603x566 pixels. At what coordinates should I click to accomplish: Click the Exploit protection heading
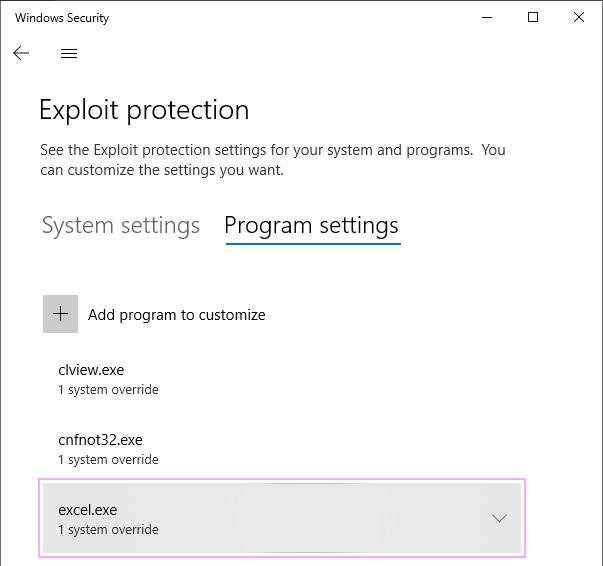(x=144, y=110)
